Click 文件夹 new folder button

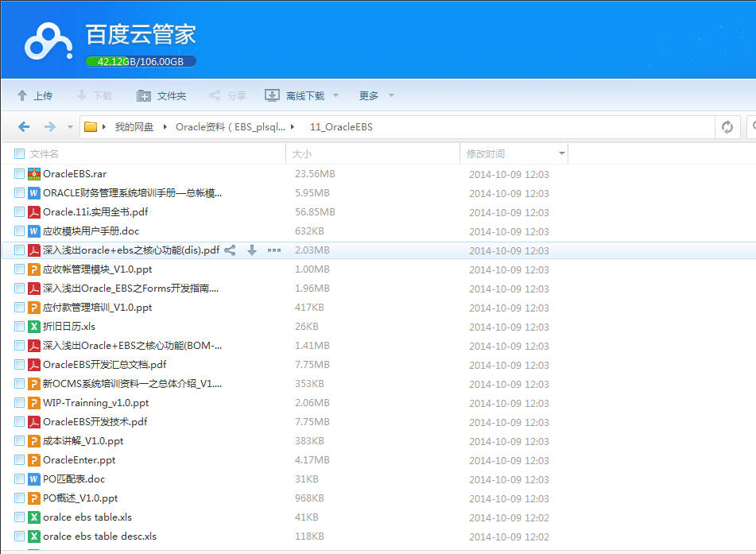pos(161,95)
